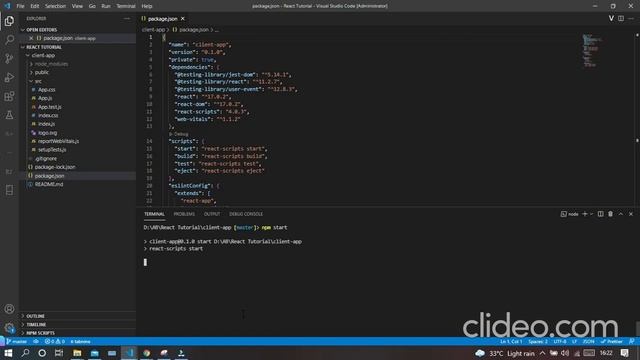
Task: Select the node terminal label
Action: coord(569,214)
